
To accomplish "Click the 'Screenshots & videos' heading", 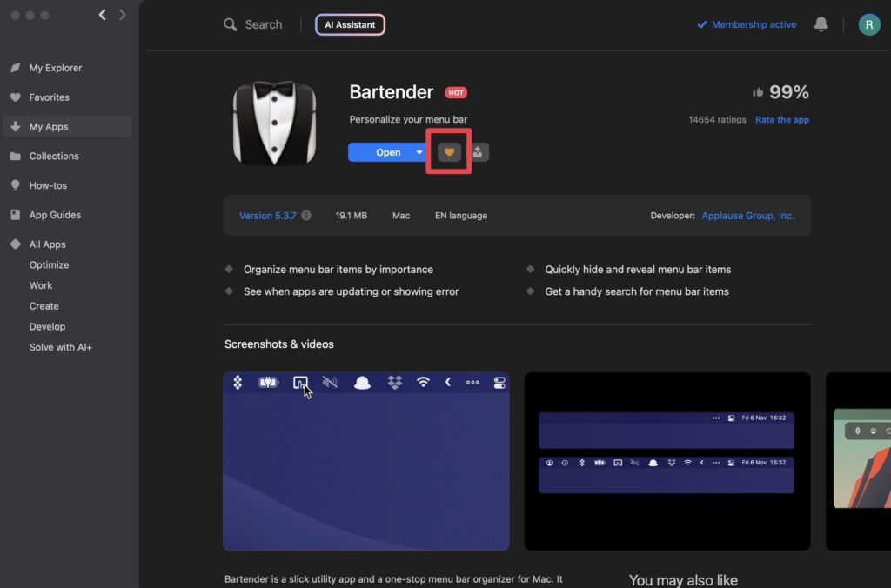I will pyautogui.click(x=279, y=344).
